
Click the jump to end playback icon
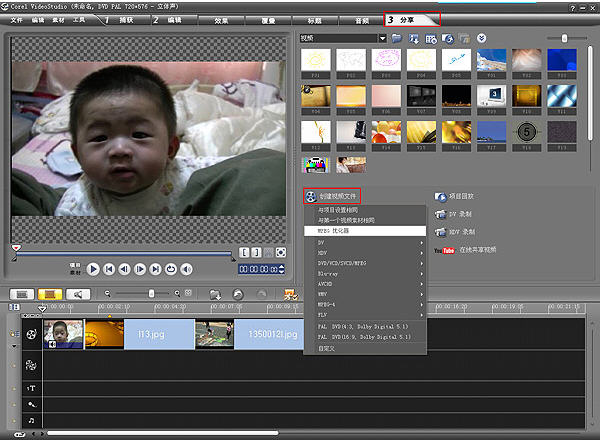pos(155,268)
